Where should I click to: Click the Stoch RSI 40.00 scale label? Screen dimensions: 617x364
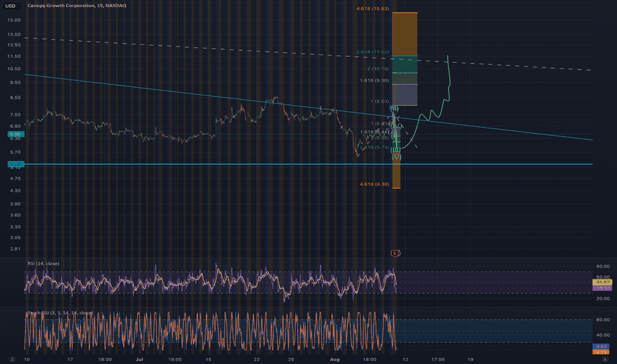[603, 336]
